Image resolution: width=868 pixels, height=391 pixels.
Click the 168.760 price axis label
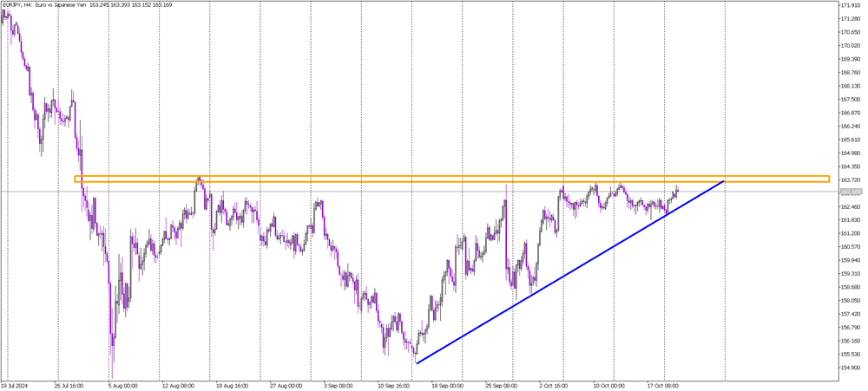point(850,73)
